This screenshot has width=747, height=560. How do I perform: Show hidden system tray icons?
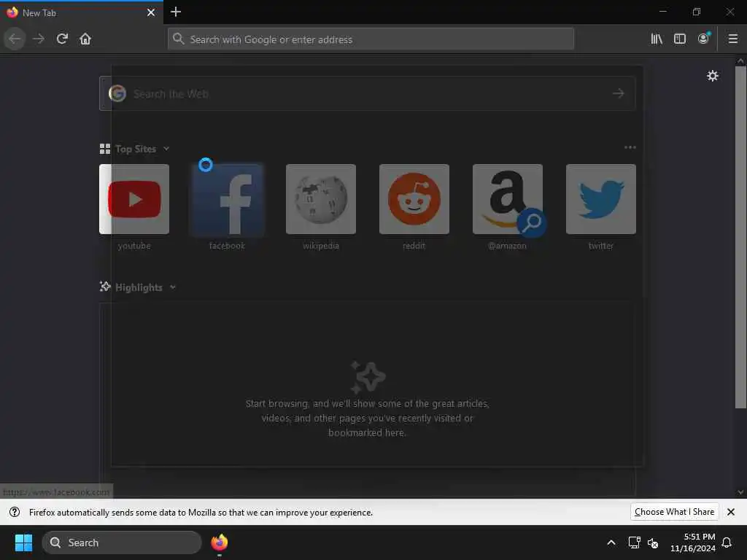(x=611, y=542)
